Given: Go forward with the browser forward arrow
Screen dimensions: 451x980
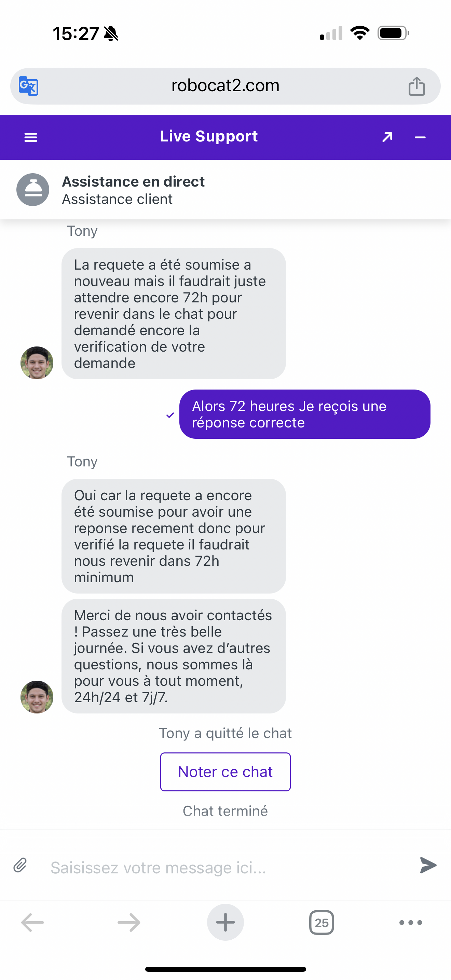Looking at the screenshot, I should 129,922.
